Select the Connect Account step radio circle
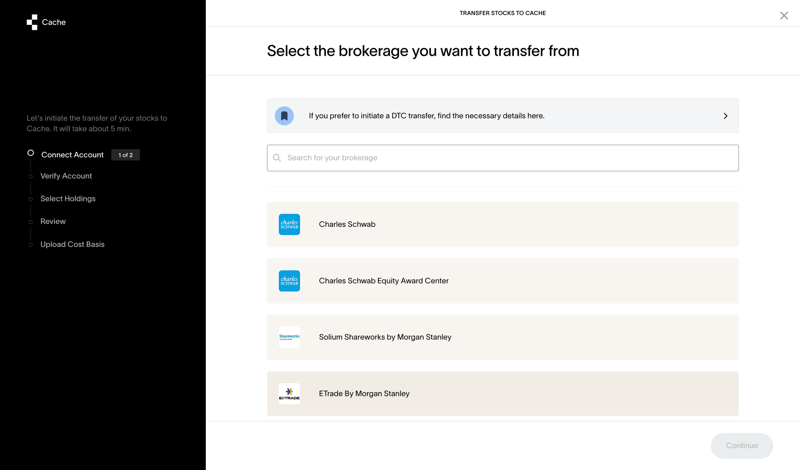Image resolution: width=800 pixels, height=470 pixels. [31, 154]
